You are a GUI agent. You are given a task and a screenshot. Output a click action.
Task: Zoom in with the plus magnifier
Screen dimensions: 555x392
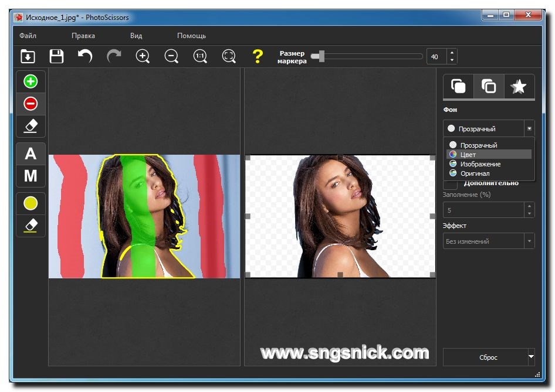click(x=143, y=56)
